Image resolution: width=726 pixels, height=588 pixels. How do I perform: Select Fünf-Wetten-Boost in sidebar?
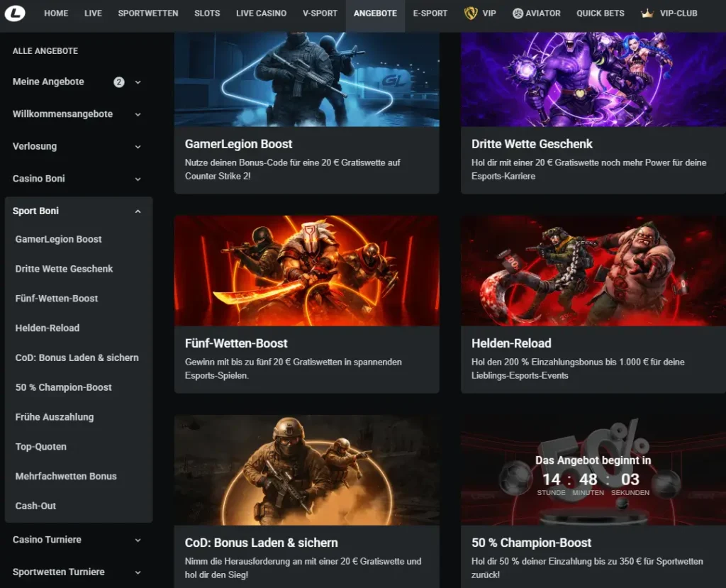(x=57, y=299)
